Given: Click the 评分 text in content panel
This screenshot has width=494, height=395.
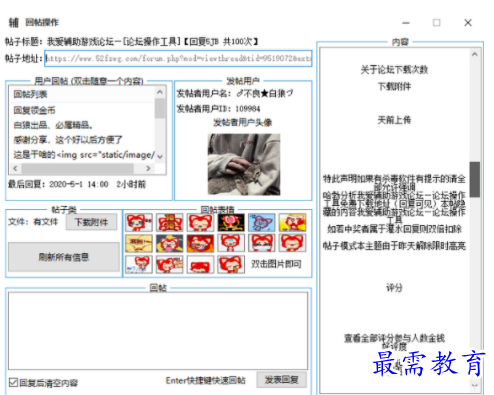Looking at the screenshot, I should pos(394,288).
